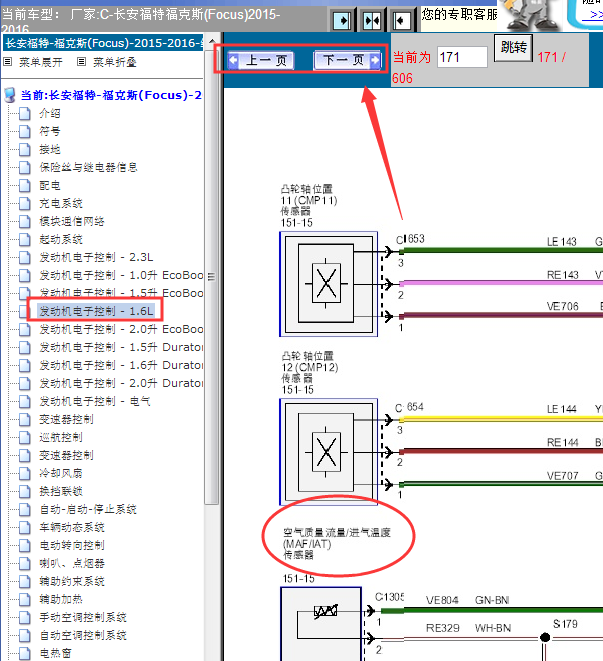Open the 换挡联锁 tree item
603x661 pixels.
pos(61,491)
